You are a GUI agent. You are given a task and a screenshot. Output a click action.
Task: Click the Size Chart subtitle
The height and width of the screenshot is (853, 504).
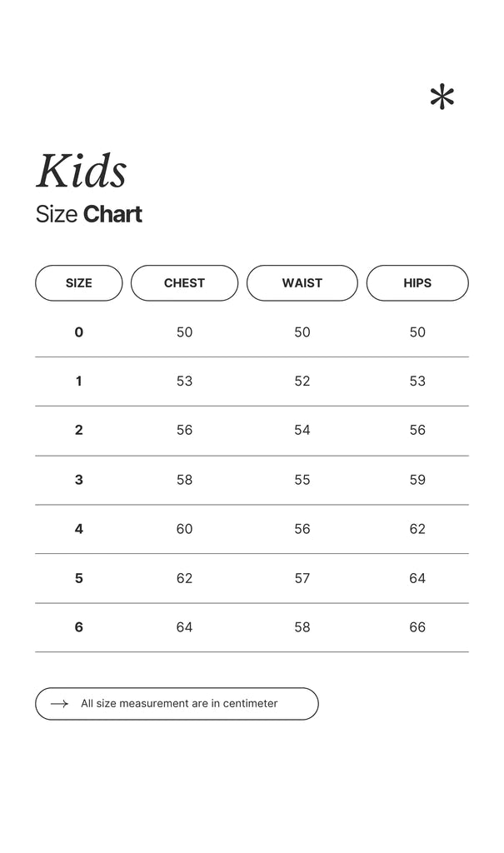click(x=89, y=214)
